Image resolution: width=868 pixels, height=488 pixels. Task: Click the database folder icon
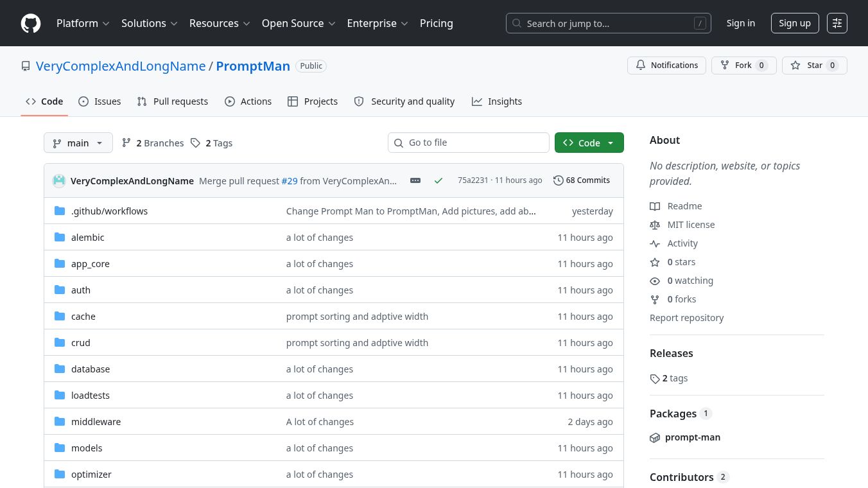point(60,369)
